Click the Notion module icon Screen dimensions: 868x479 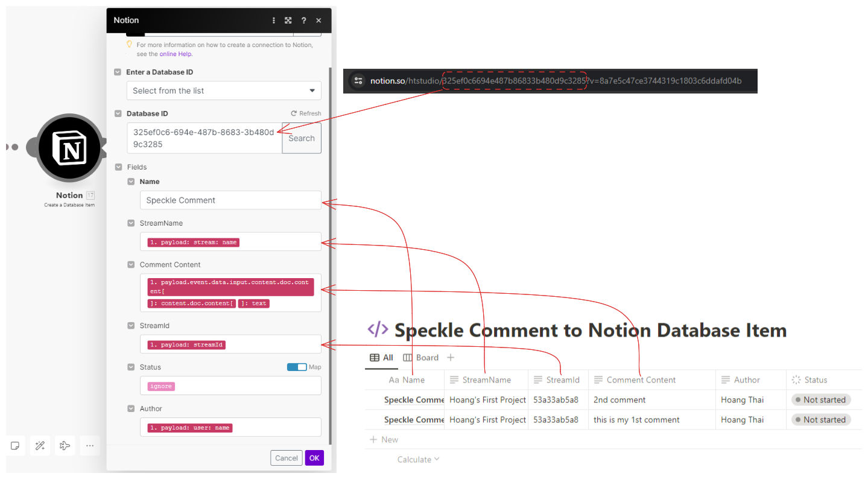tap(71, 148)
